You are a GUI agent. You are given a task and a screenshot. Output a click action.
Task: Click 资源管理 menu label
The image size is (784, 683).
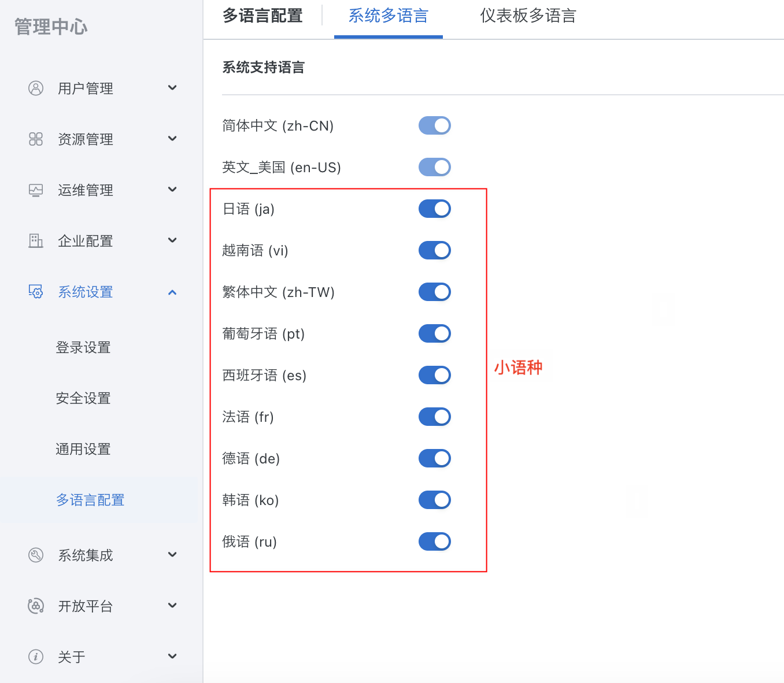86,139
